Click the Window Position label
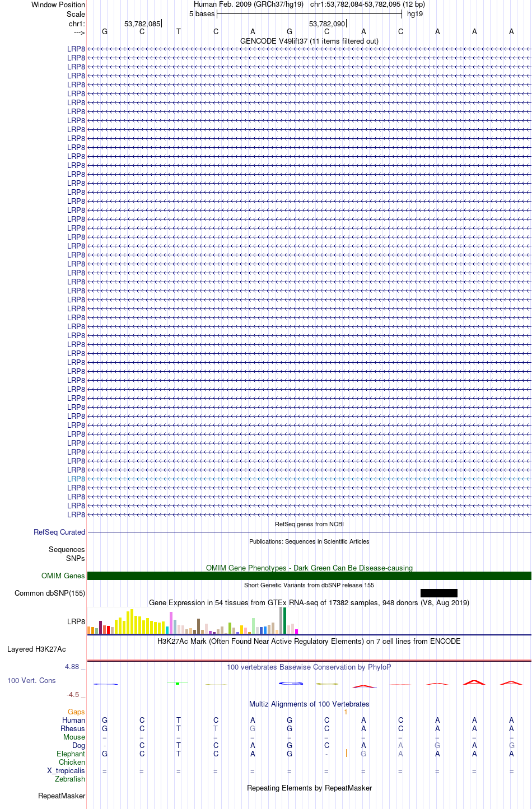Screen dimensions: 532x809 [58, 4]
